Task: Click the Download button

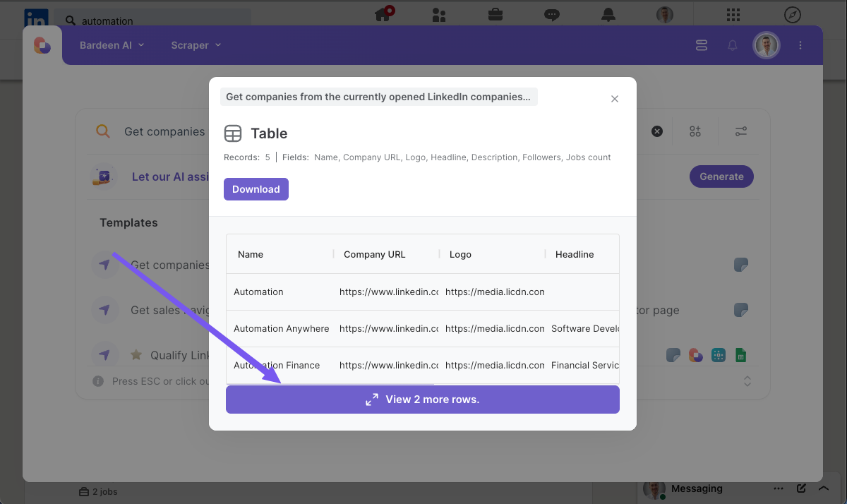Action: point(256,189)
